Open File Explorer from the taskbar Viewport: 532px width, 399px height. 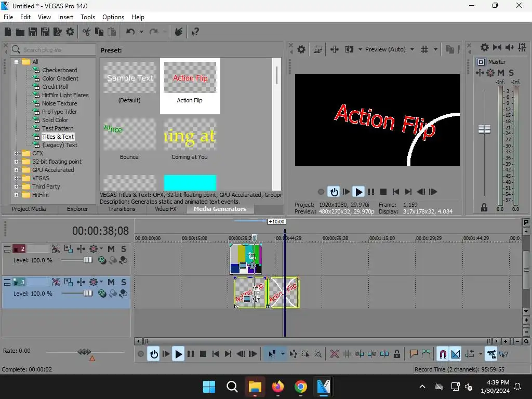pos(255,387)
